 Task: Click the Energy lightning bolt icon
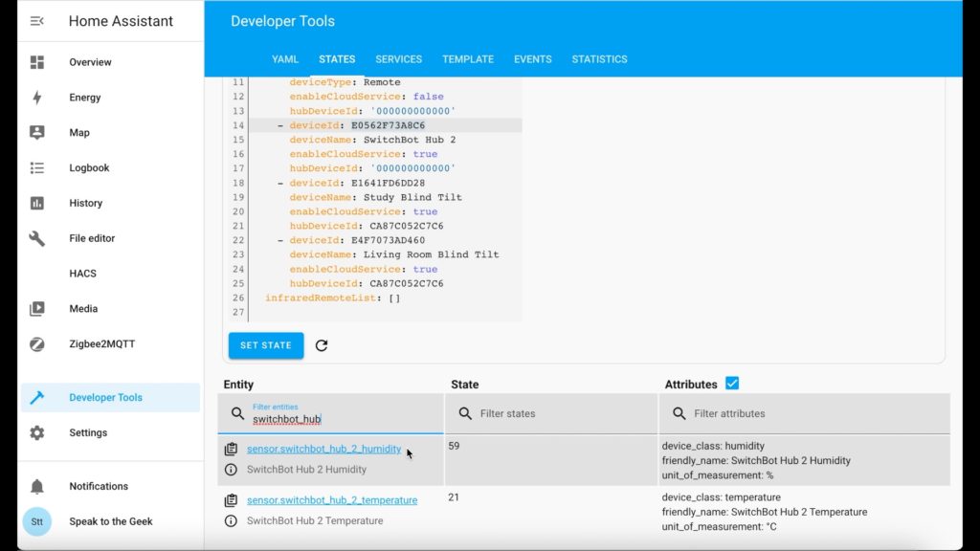[x=37, y=98]
